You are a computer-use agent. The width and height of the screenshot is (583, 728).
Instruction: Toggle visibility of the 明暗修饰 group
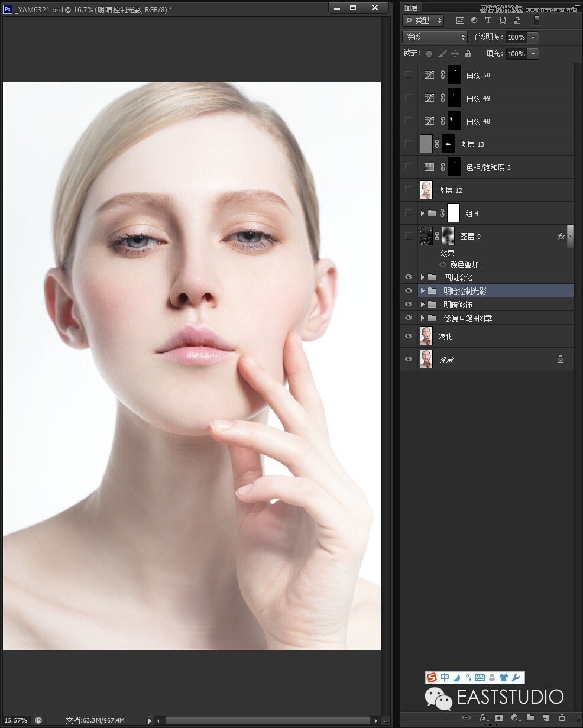point(408,304)
